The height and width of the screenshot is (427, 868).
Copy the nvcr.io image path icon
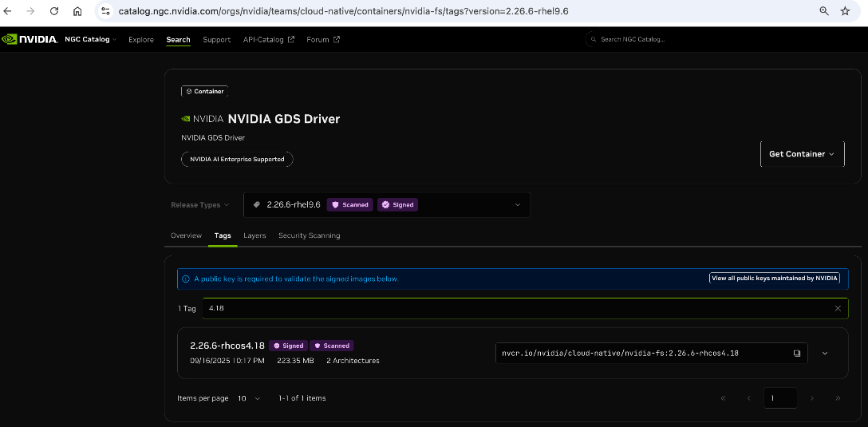(x=796, y=353)
